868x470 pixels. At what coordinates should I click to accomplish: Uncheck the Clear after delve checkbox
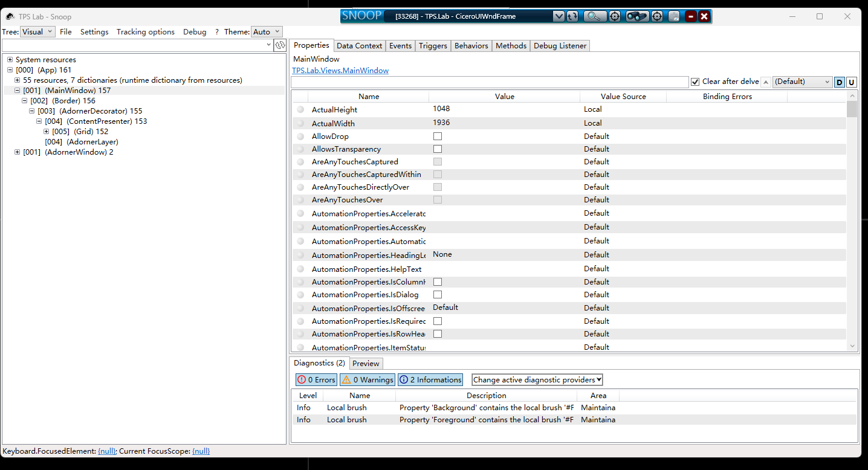[695, 82]
